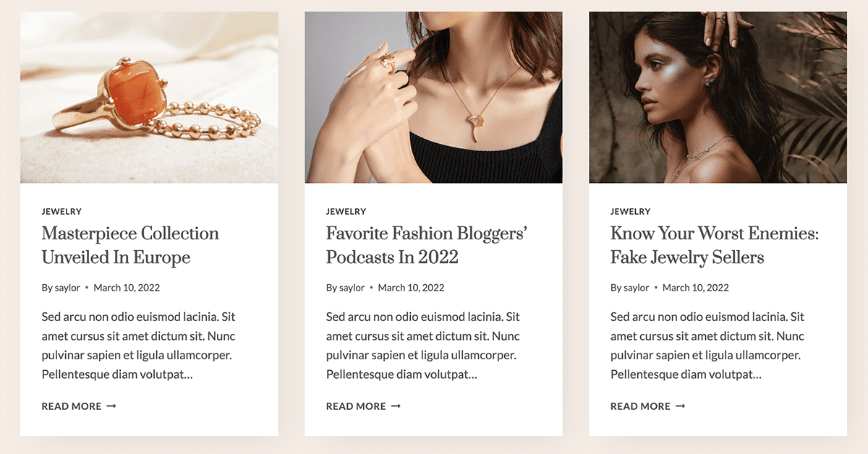
Task: Click author saylor on Fashion Bloggers post
Action: [352, 288]
